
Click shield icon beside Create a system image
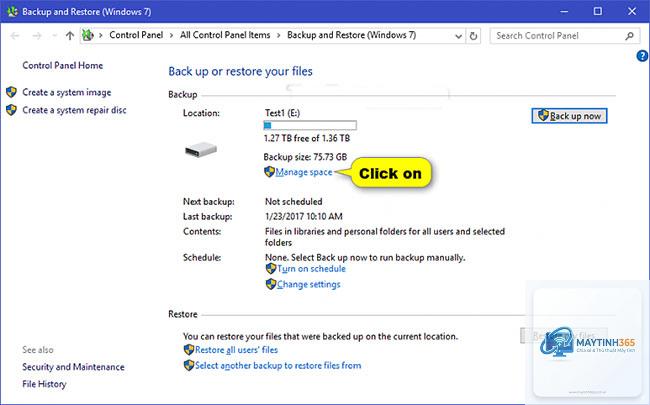(x=11, y=92)
